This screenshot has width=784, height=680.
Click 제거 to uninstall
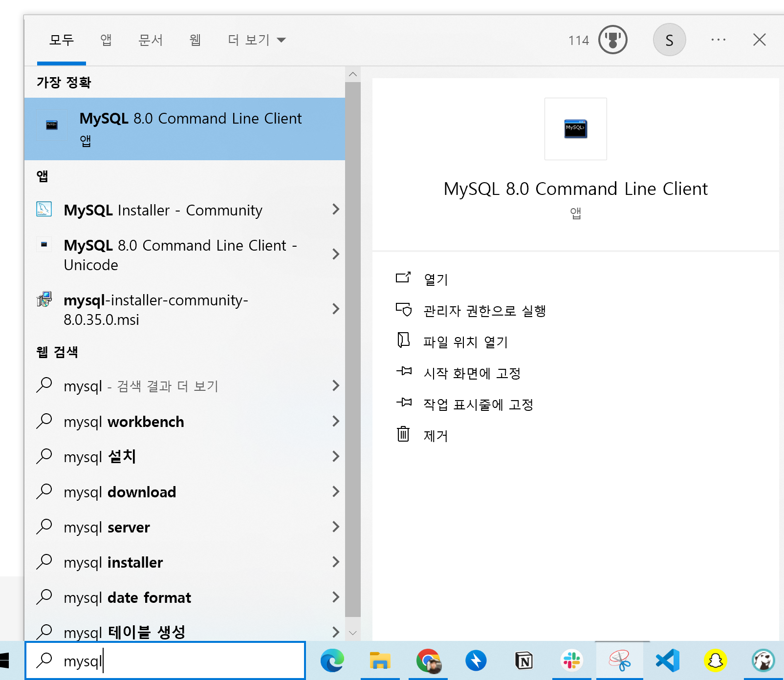tap(436, 436)
